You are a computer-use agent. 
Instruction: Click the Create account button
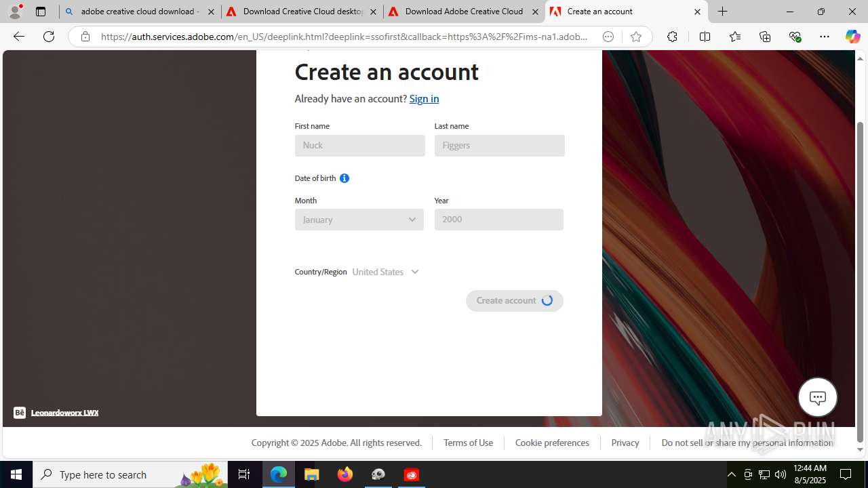[x=515, y=301]
